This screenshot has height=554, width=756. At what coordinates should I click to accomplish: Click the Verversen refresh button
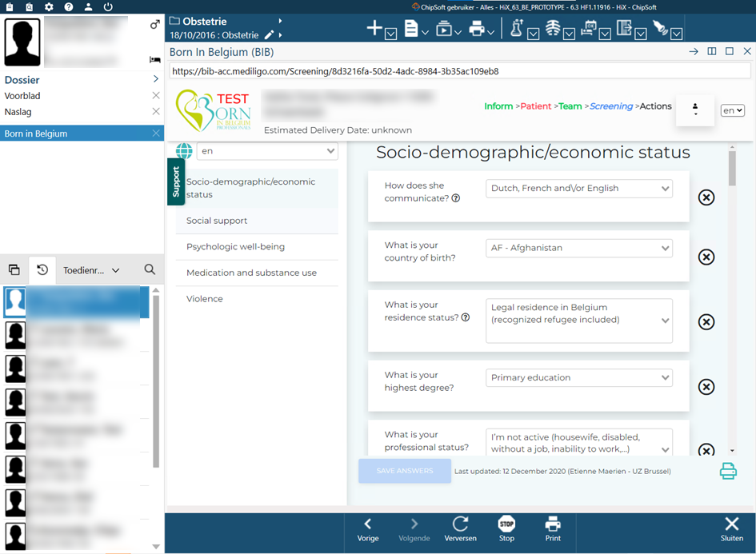pos(461,529)
